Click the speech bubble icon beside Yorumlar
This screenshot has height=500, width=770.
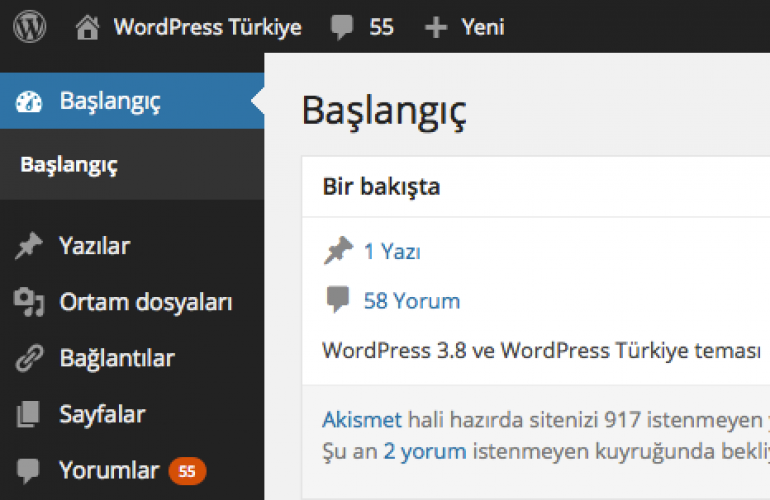[x=28, y=471]
